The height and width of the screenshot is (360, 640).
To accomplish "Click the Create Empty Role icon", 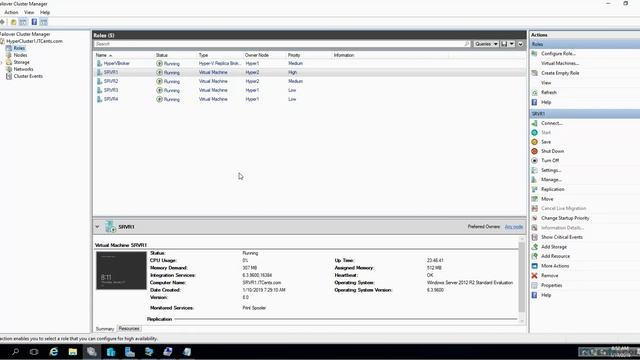I will coord(534,73).
